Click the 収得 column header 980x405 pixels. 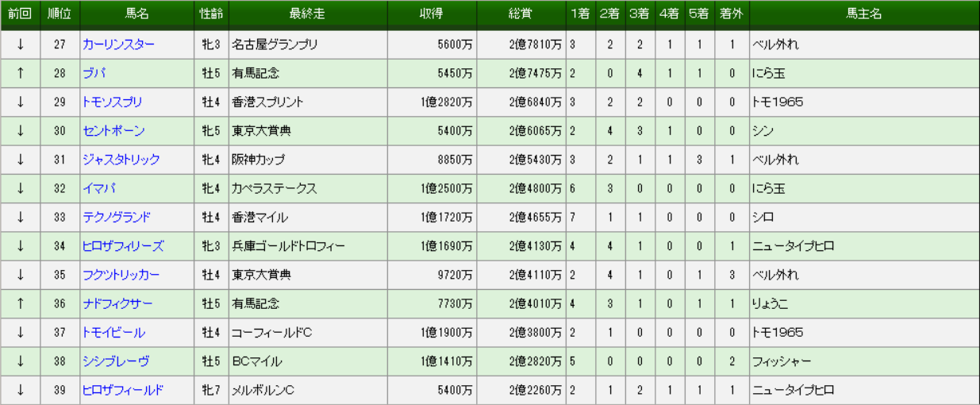coord(432,15)
